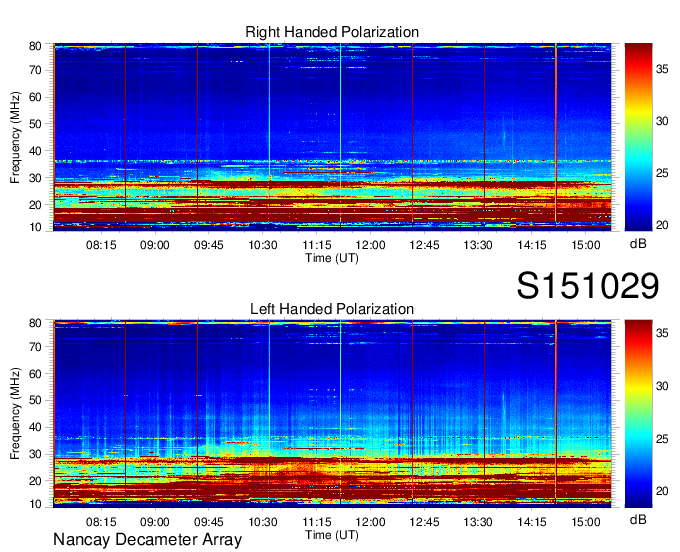Viewport: 680px width, 552px height.
Task: Click the 12:00 tick label of the top plot
Action: tap(370, 245)
